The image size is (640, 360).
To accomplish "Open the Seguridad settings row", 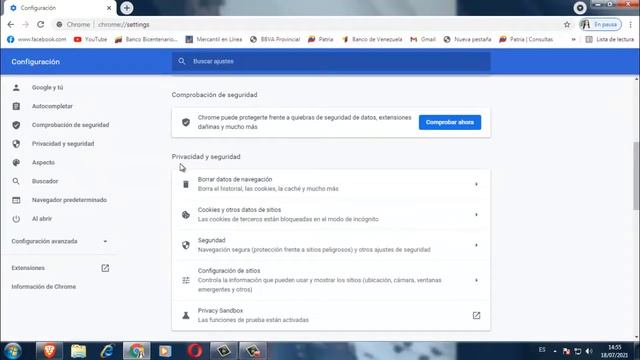I will 331,245.
